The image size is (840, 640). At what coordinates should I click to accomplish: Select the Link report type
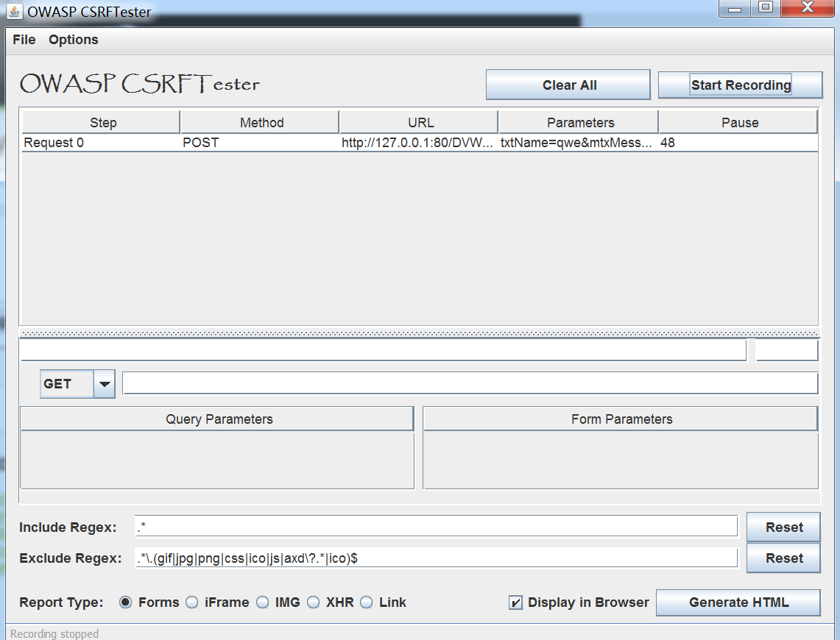pos(367,602)
